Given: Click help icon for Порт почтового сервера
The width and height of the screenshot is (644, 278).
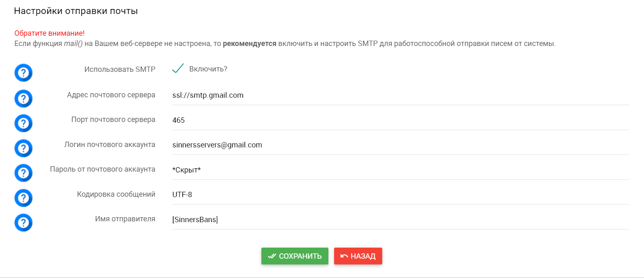Looking at the screenshot, I should pyautogui.click(x=23, y=123).
